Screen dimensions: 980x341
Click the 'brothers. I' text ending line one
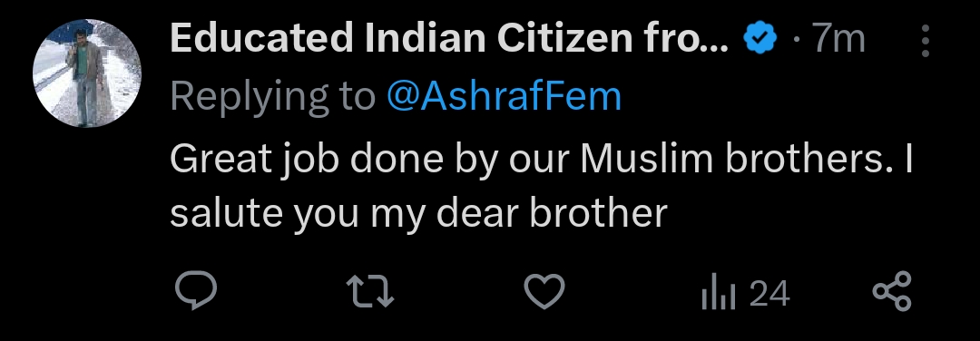click(819, 160)
